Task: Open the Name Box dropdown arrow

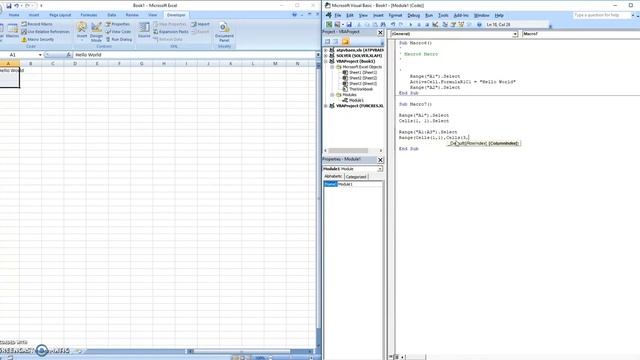Action: pyautogui.click(x=40, y=55)
